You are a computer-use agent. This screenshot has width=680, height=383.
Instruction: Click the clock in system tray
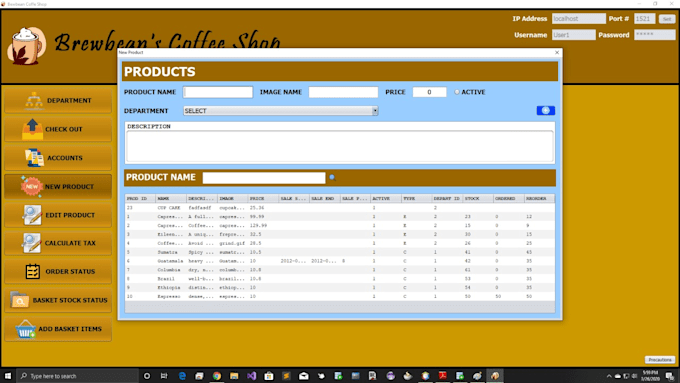[x=651, y=376]
